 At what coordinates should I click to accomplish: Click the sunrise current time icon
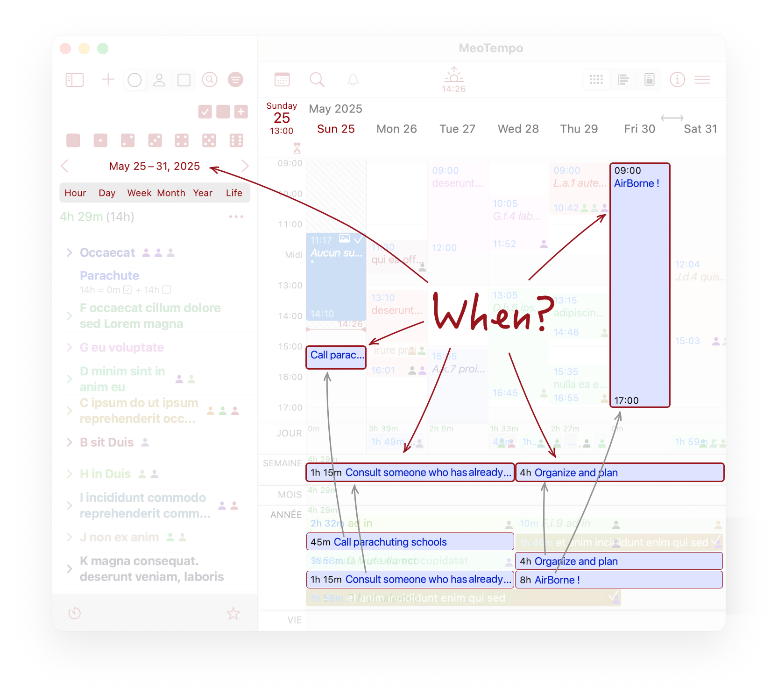[x=453, y=79]
